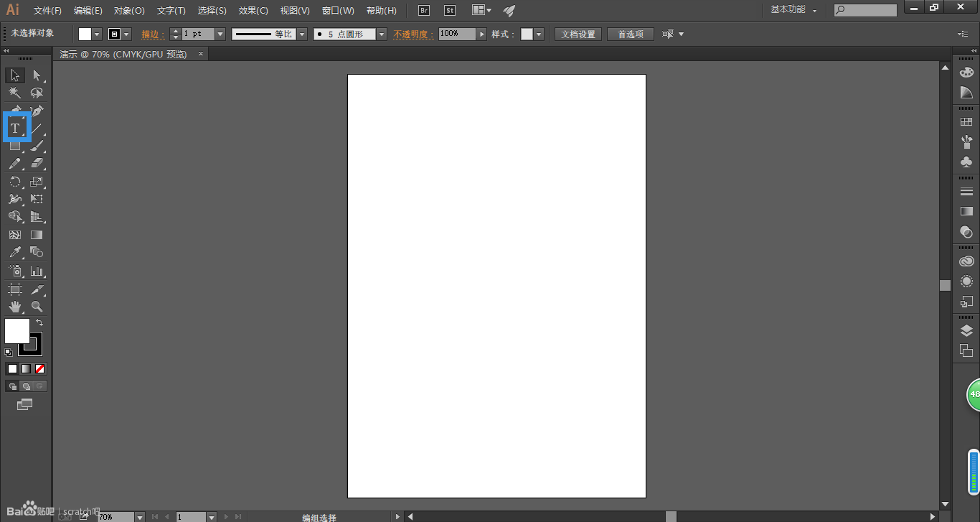980x522 pixels.
Task: Select the Type tool
Action: pos(15,129)
